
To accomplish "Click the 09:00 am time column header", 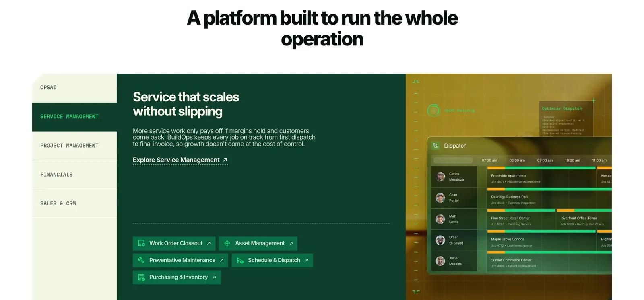I will pyautogui.click(x=545, y=160).
